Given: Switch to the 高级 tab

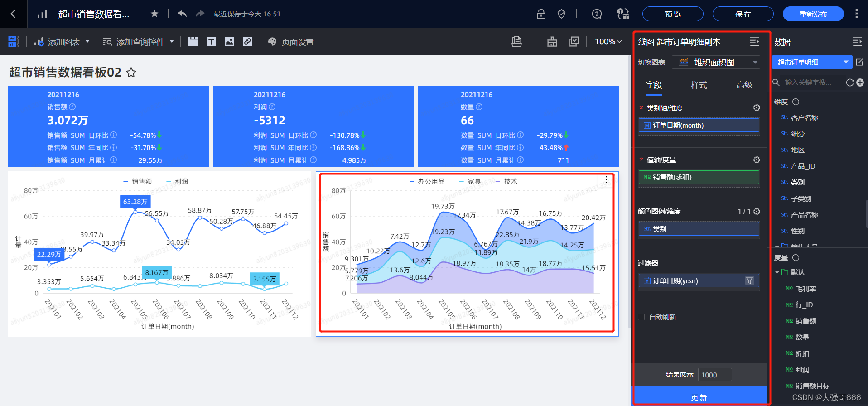Looking at the screenshot, I should click(744, 85).
